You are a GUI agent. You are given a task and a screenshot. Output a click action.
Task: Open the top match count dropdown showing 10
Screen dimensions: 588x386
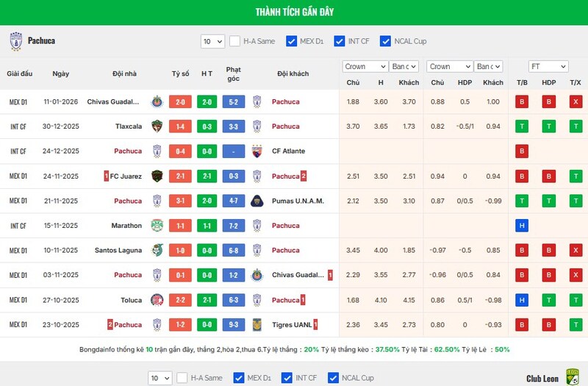tap(212, 41)
